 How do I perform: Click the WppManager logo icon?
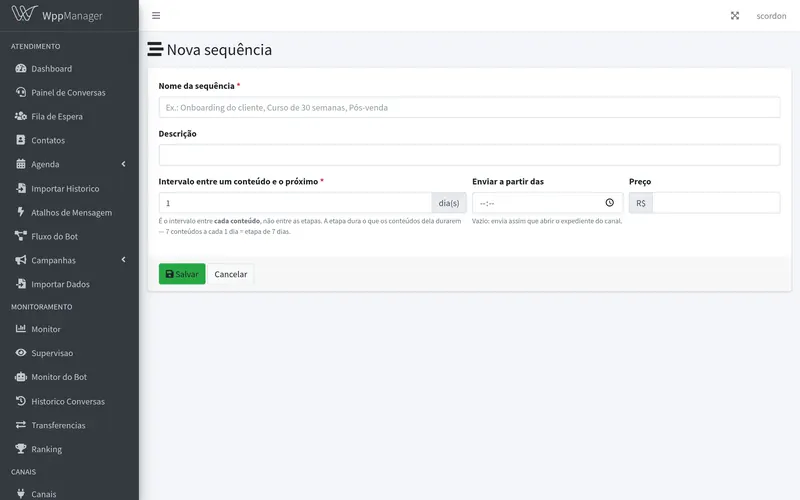point(24,13)
